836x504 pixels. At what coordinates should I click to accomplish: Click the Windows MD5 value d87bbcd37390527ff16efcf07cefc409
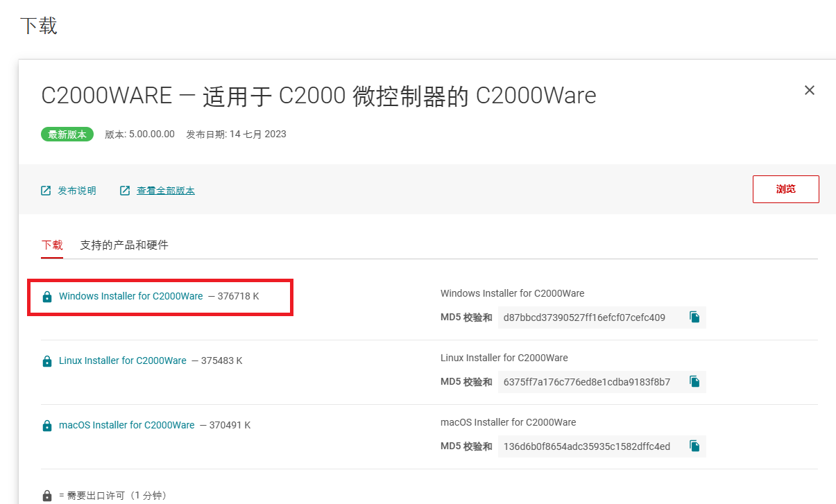tap(584, 318)
